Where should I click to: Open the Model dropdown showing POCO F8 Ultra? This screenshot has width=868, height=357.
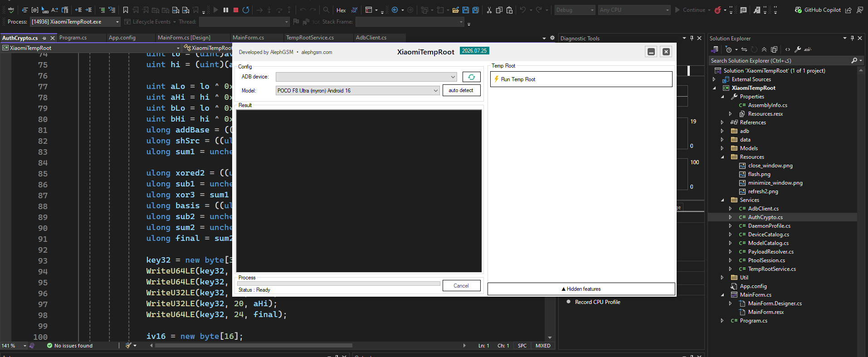(x=358, y=91)
